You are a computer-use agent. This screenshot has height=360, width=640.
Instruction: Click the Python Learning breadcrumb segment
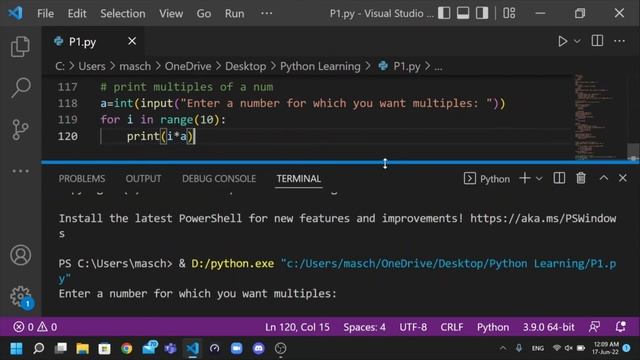320,66
